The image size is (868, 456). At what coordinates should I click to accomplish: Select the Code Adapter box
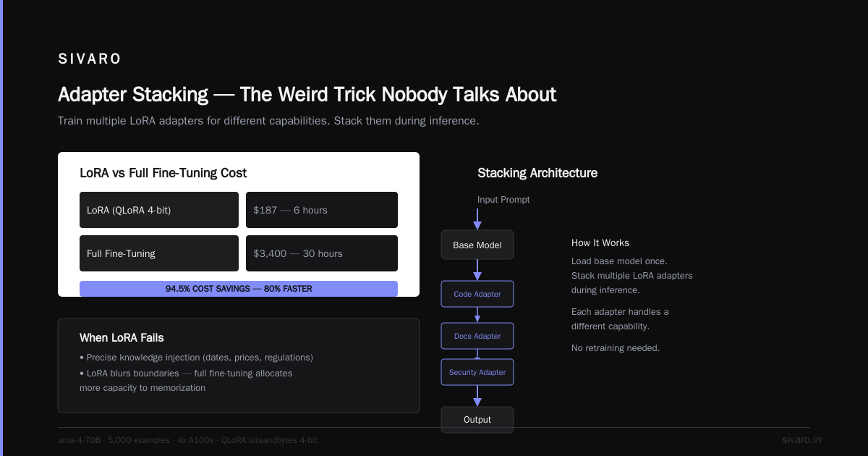[x=477, y=294]
